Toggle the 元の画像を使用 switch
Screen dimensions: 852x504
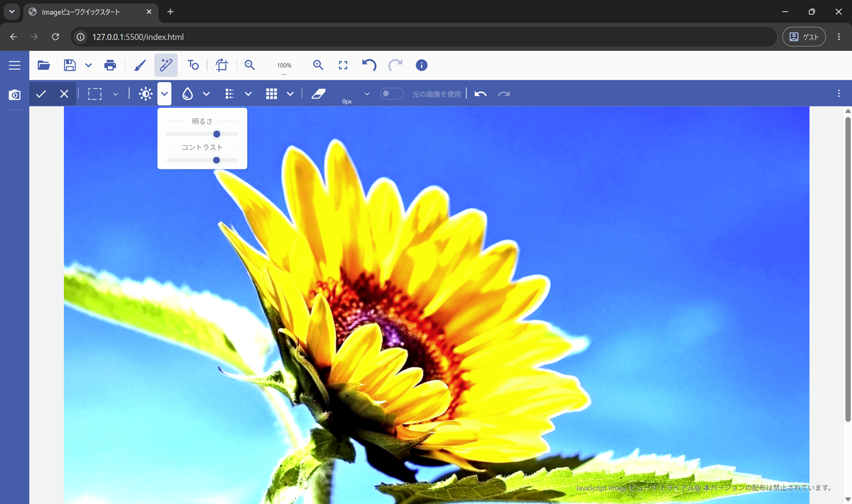(391, 94)
